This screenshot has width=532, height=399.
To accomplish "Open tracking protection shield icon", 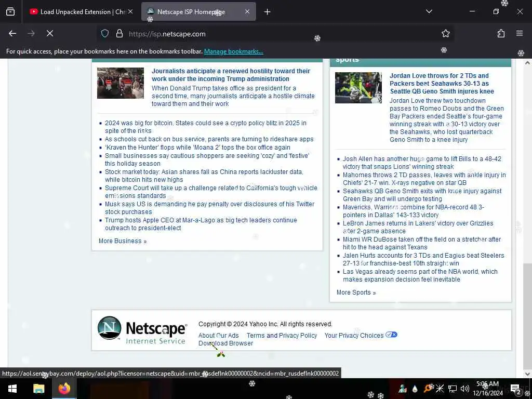I will 105,34.
